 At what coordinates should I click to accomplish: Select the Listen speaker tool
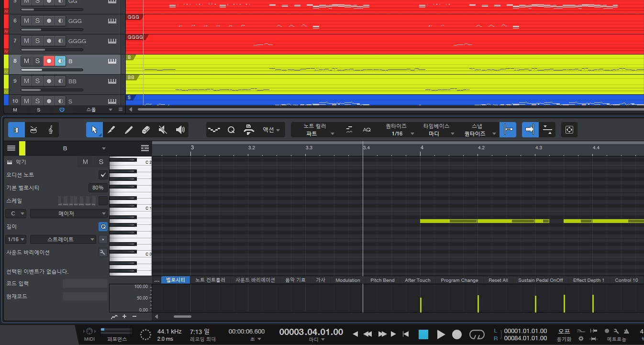pos(180,130)
